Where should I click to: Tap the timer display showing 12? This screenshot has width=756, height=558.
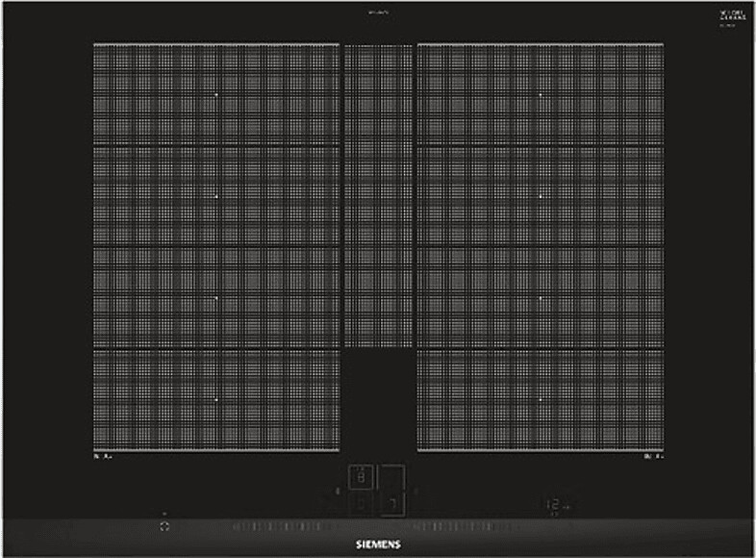558,503
